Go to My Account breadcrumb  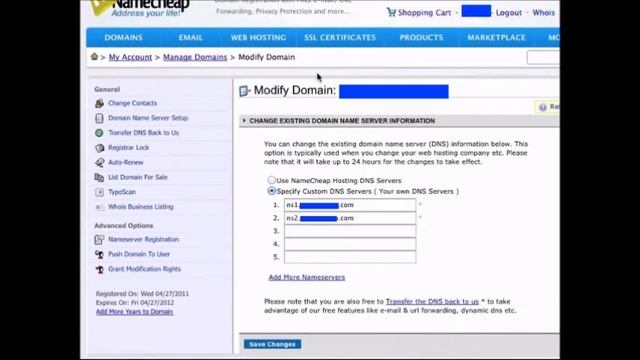coord(130,57)
